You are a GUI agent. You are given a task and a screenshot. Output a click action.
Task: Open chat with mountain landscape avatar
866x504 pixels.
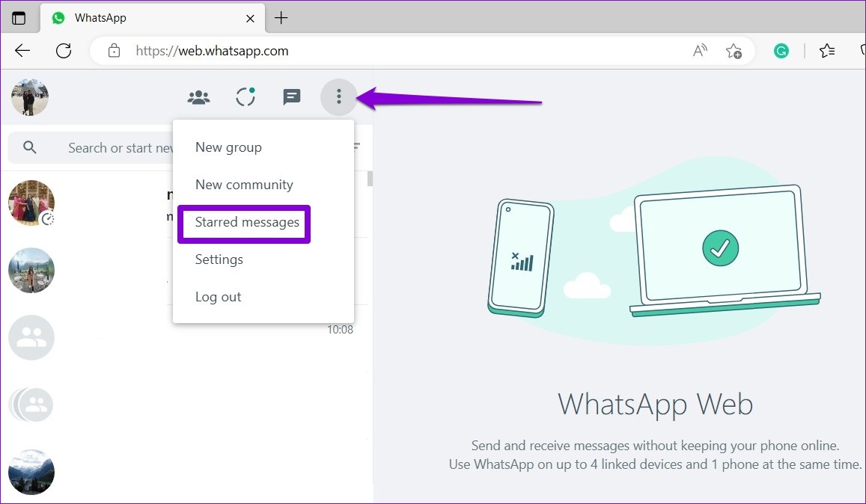tap(31, 473)
